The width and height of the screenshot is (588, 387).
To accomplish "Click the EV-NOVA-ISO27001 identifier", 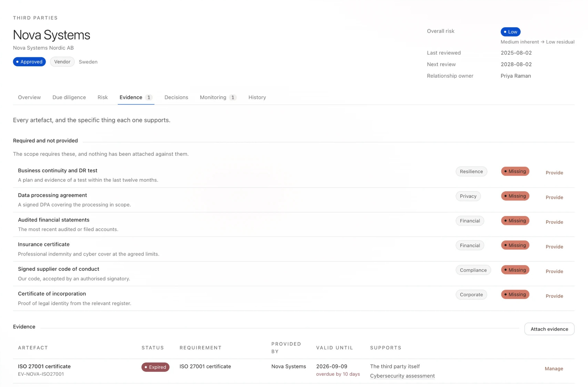I will (41, 374).
